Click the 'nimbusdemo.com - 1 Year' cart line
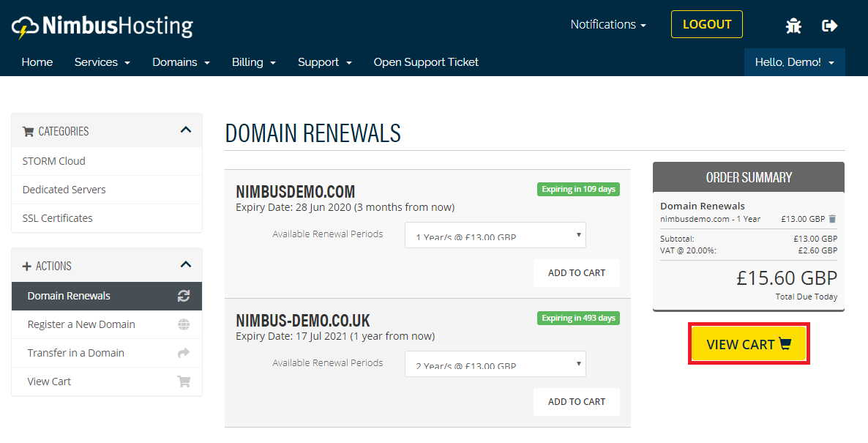The width and height of the screenshot is (868, 443). [710, 219]
